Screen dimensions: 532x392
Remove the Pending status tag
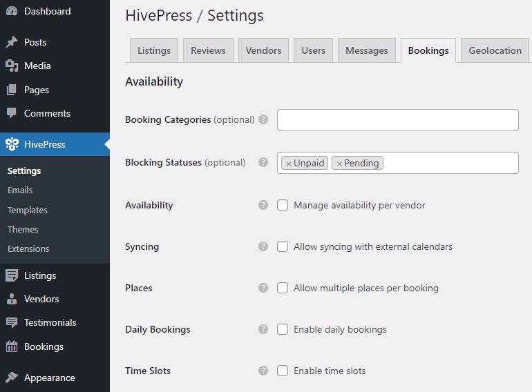[x=339, y=164]
